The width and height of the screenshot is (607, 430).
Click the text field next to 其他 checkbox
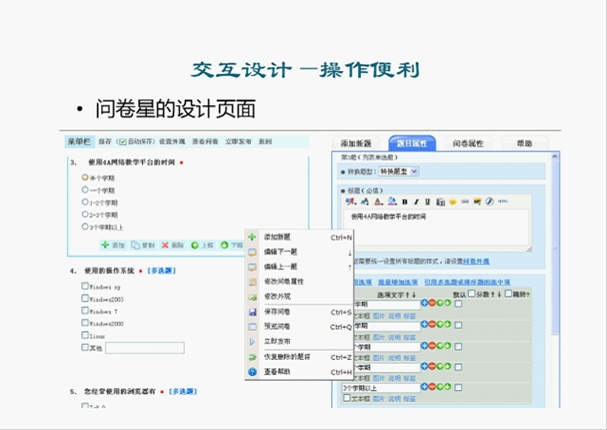tap(145, 348)
